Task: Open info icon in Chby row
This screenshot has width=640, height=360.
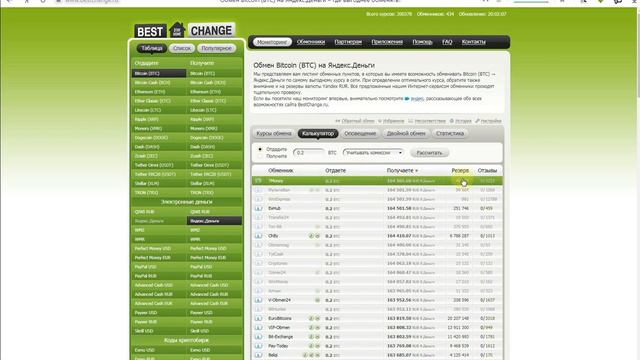Action: [258, 236]
